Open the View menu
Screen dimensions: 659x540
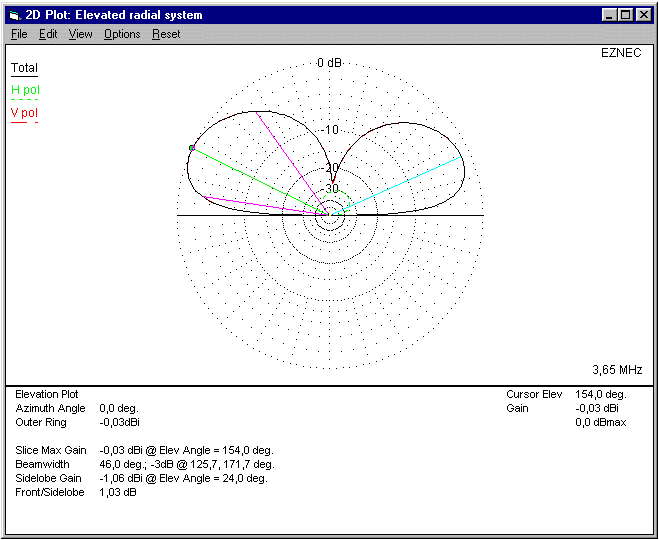80,34
